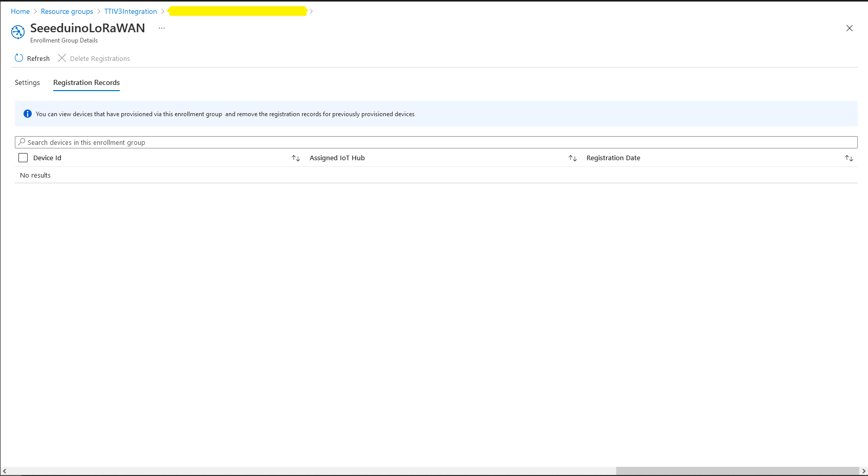The width and height of the screenshot is (868, 476).
Task: Click the Assigned IoT Hub column header
Action: pyautogui.click(x=337, y=158)
